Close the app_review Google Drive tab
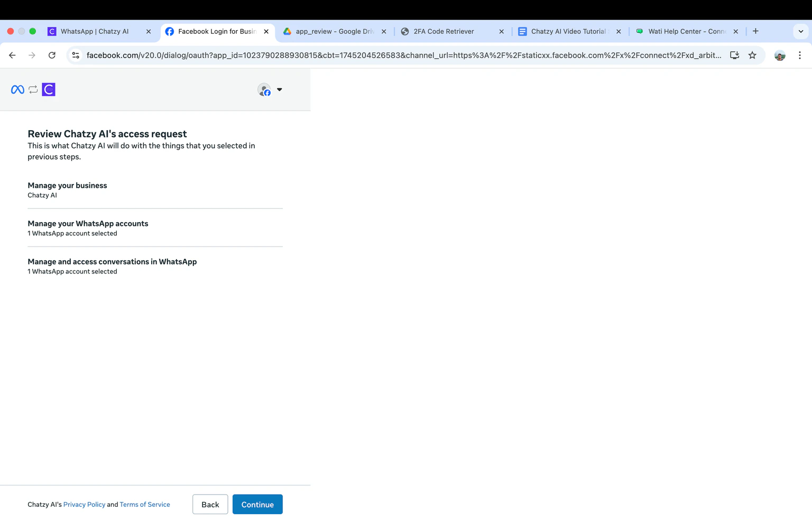This screenshot has height=528, width=812. tap(384, 31)
